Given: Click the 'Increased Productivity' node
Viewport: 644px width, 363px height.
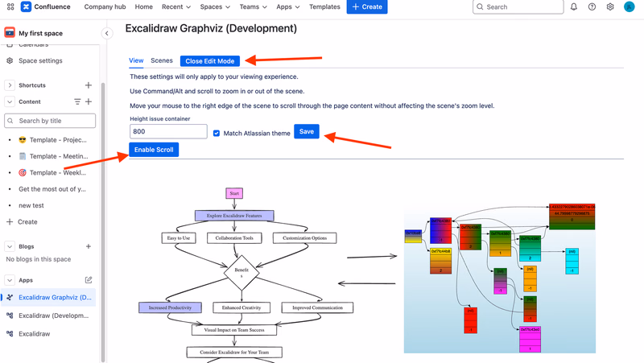Looking at the screenshot, I should (170, 307).
